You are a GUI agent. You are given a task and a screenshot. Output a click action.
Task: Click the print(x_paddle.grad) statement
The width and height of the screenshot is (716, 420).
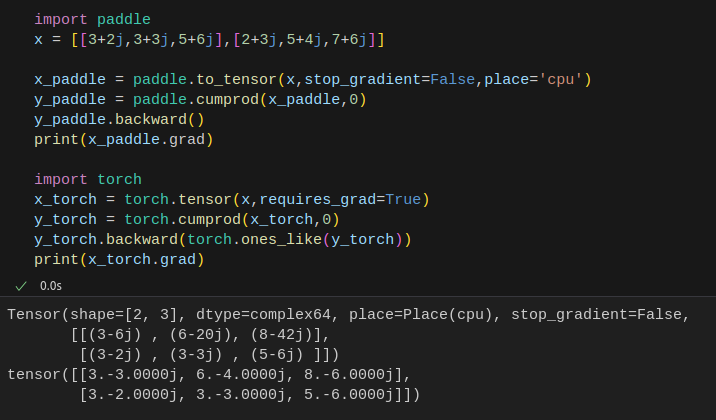click(123, 139)
